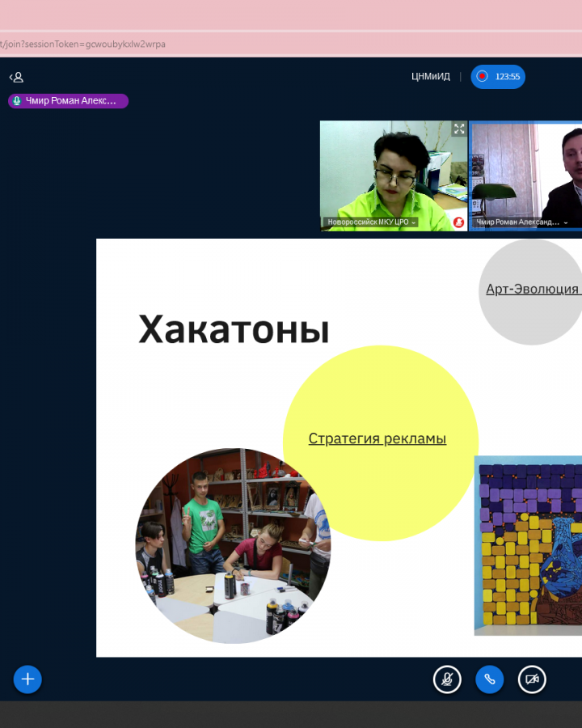Turn on the webcam

coord(532,679)
